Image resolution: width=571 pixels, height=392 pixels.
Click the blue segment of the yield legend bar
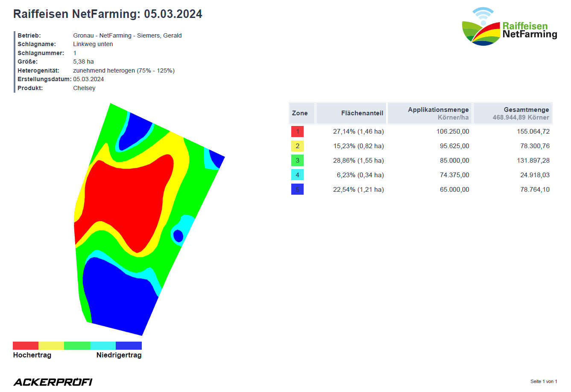click(x=129, y=346)
